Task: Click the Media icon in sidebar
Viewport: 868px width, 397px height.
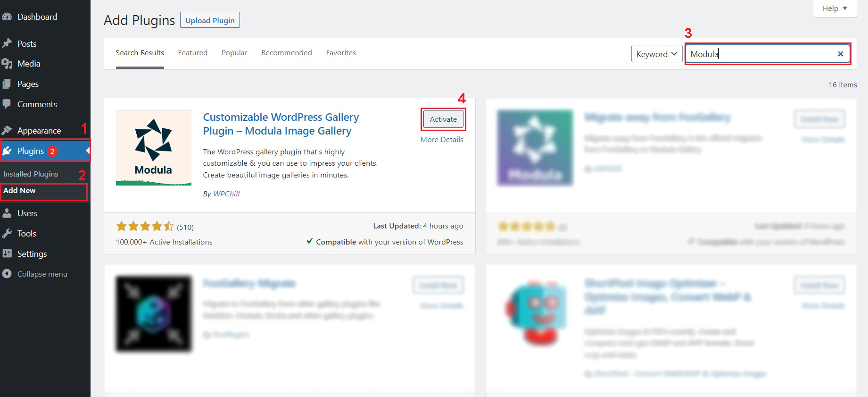Action: point(7,64)
